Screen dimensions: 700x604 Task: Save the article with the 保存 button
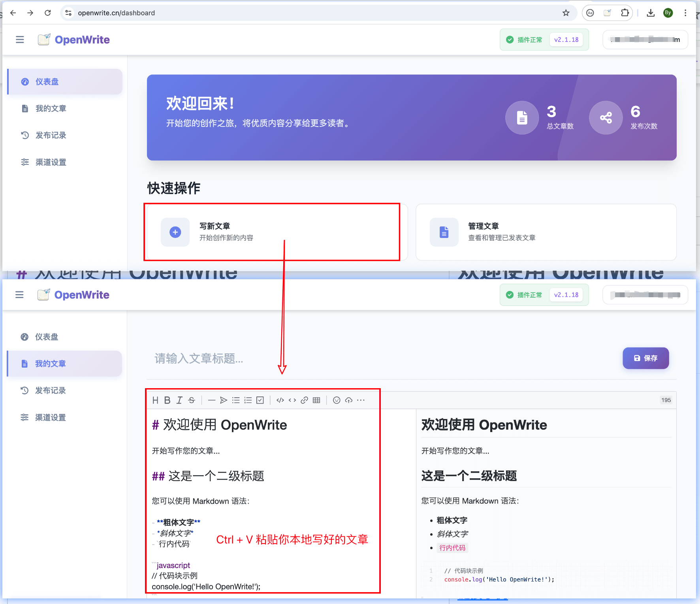(645, 358)
